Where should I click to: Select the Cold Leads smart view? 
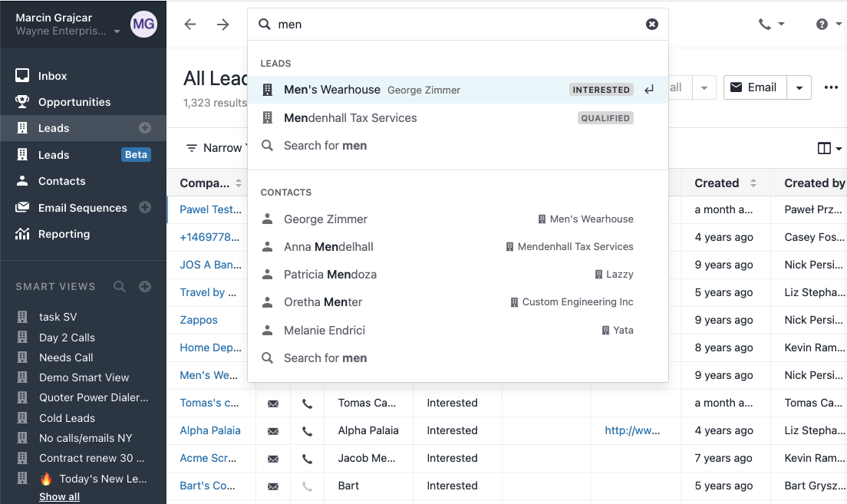[67, 417]
